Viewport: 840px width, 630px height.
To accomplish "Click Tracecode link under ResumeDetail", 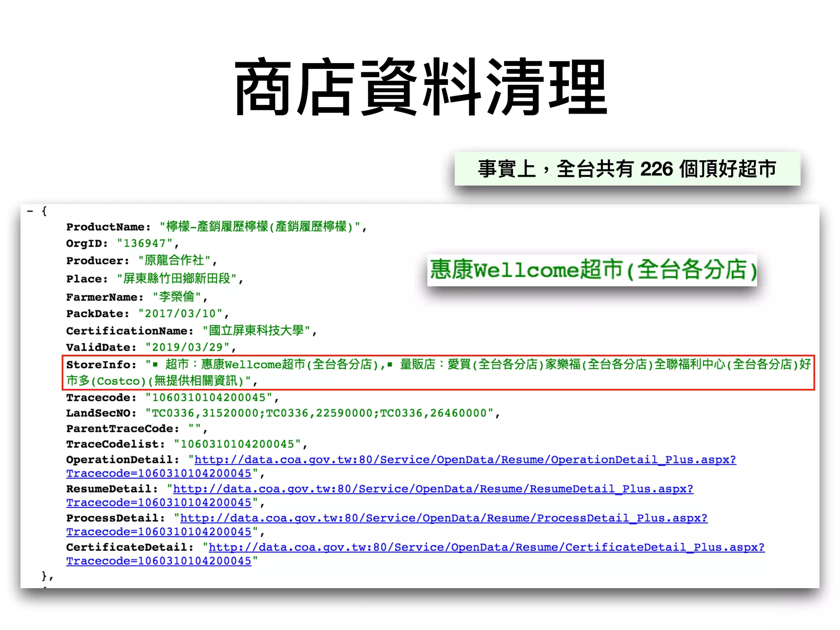I will (x=159, y=502).
